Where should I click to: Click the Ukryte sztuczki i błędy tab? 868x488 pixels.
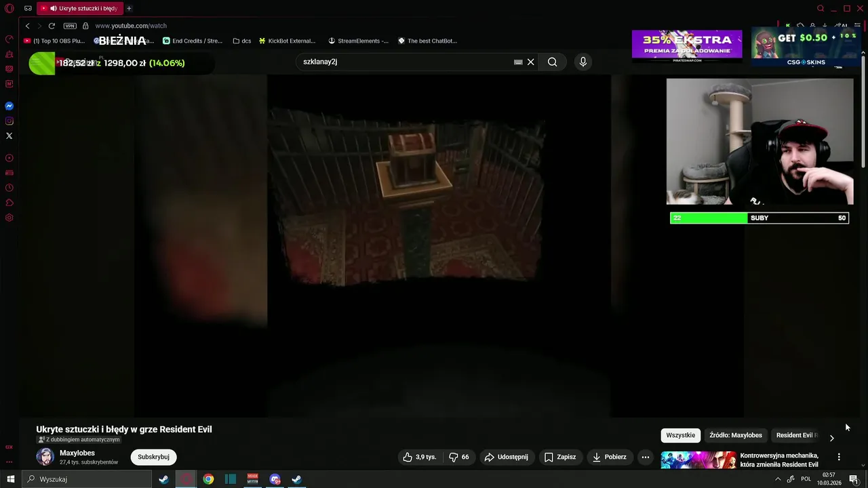81,8
